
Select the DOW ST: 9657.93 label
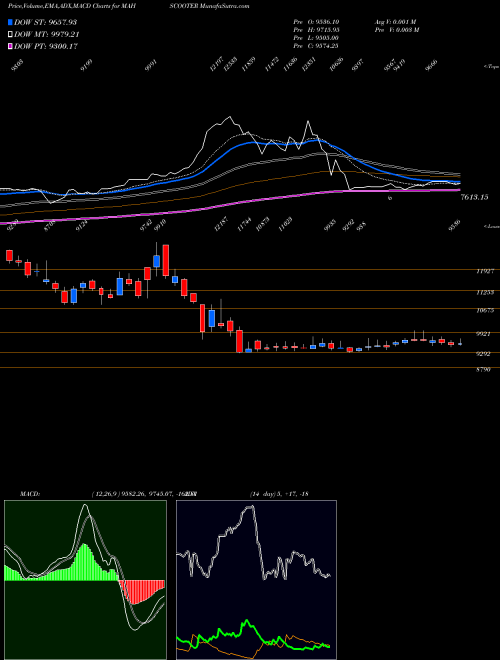(x=46, y=22)
